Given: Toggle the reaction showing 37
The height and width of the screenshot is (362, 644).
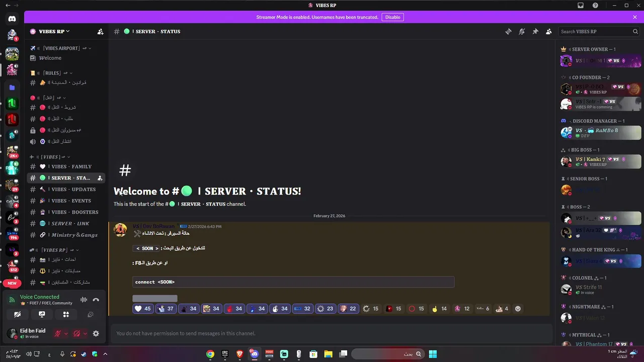Looking at the screenshot, I should click(x=166, y=309).
